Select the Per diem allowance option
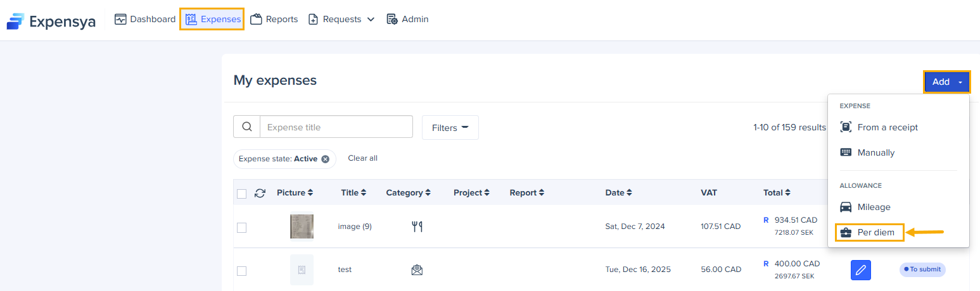 coord(875,232)
